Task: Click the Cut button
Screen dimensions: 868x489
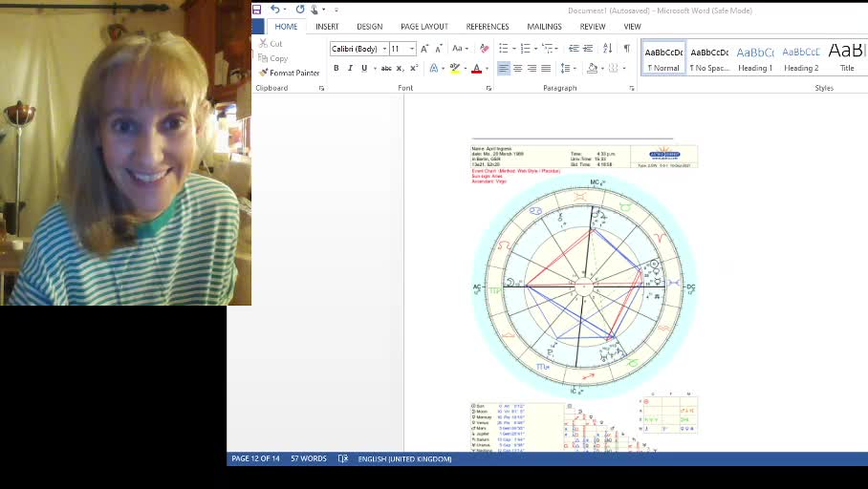Action: tap(271, 43)
